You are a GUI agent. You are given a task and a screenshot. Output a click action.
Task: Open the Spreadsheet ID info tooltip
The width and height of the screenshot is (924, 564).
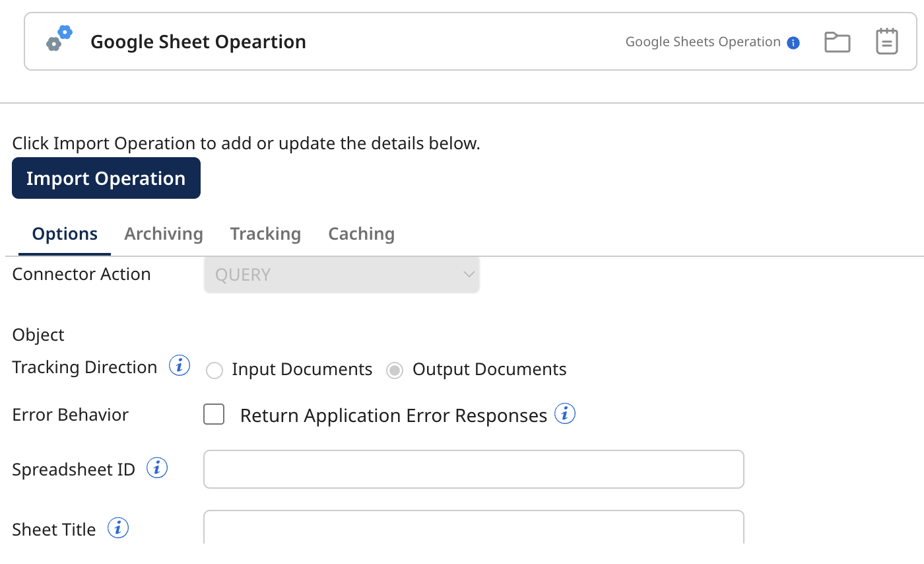coord(157,467)
